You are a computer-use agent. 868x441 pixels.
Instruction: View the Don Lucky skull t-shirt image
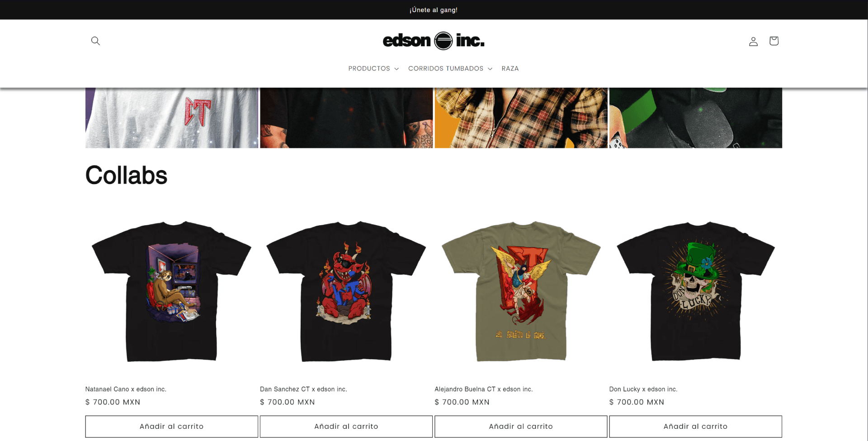(x=695, y=291)
